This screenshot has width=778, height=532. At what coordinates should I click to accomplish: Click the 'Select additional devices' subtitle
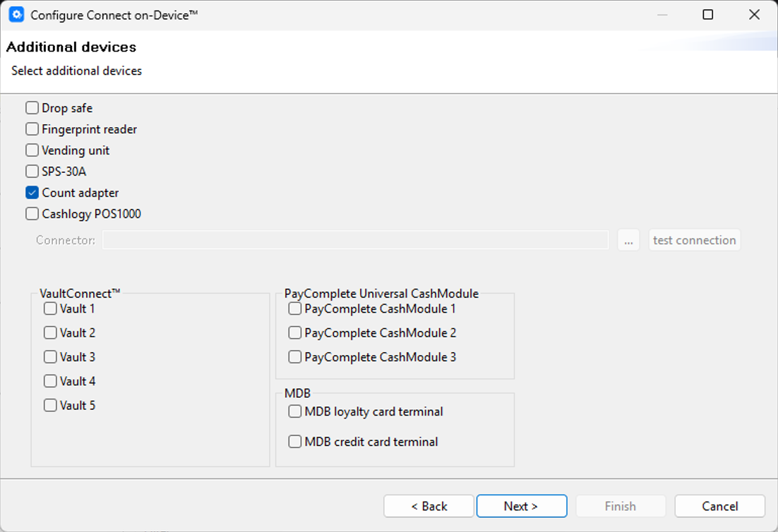coord(76,71)
